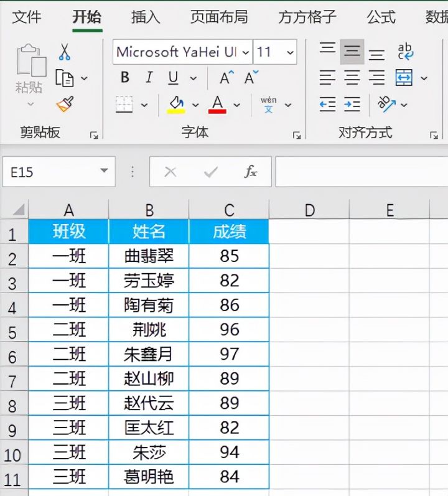Click the formula bar input field
The height and width of the screenshot is (496, 448).
point(362,172)
